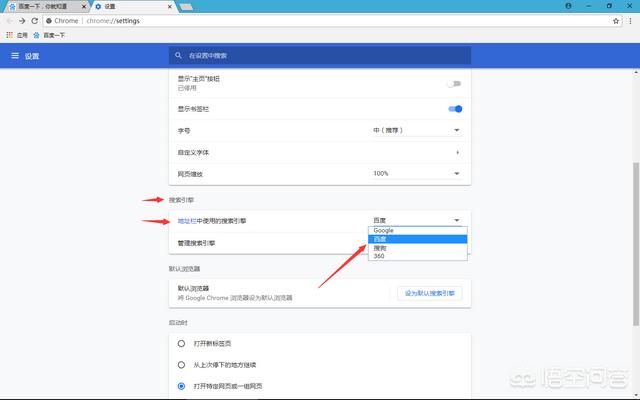640x400 pixels.
Task: Select 从上次停下的地方继续 radio option
Action: pos(181,365)
